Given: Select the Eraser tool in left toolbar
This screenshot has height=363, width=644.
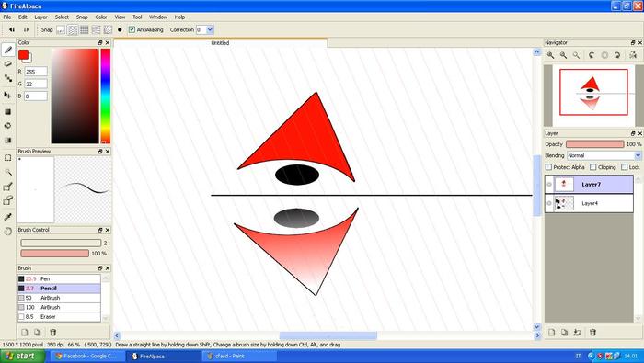Looking at the screenshot, I should pos(7,64).
